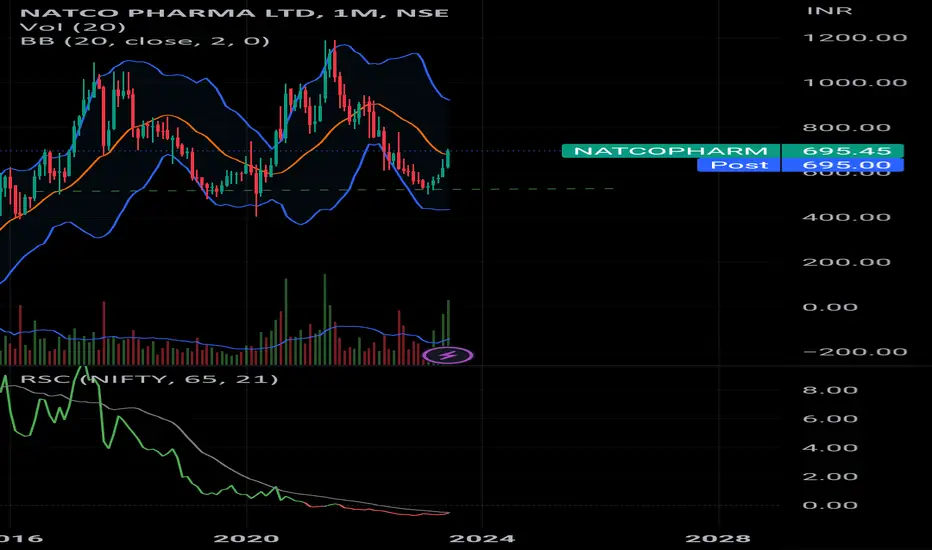Viewport: 932px width, 550px height.
Task: Click the 1000.00 price axis value
Action: (x=855, y=82)
